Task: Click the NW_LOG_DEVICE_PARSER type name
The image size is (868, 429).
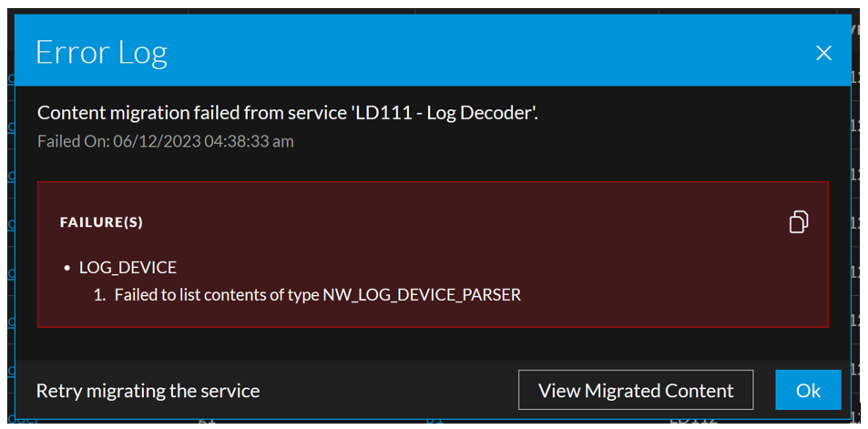Action: [422, 295]
